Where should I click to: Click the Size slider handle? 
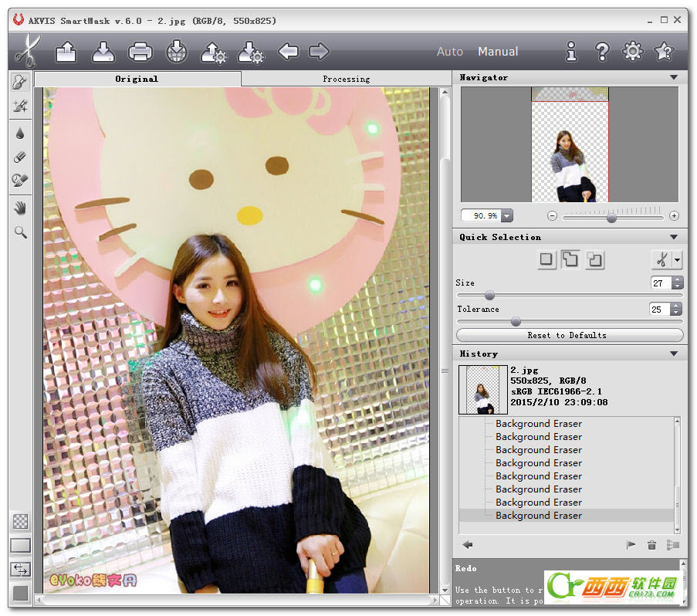(489, 296)
